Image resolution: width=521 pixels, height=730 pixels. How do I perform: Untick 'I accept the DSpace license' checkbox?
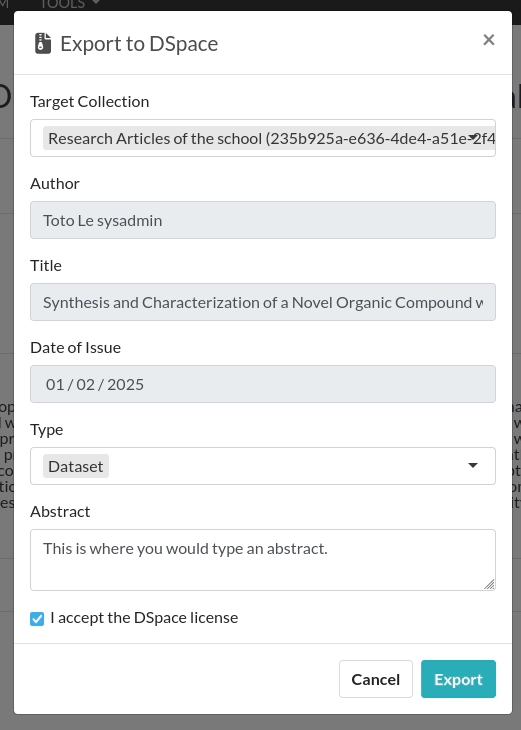pos(37,619)
